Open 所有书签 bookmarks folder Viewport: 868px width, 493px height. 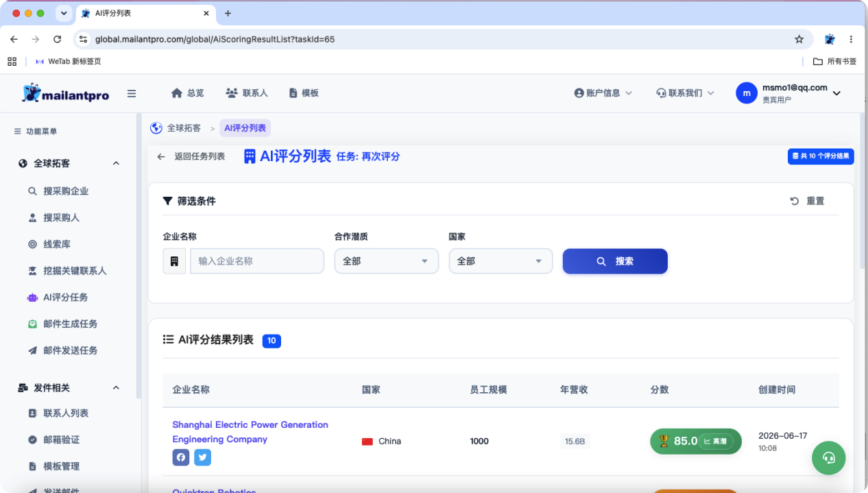point(834,61)
